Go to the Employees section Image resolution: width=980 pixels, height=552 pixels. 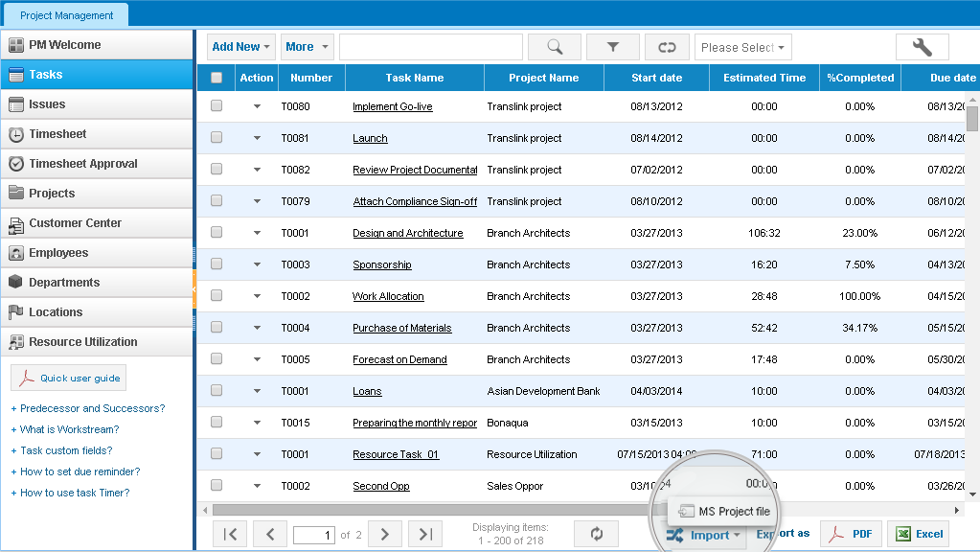97,253
